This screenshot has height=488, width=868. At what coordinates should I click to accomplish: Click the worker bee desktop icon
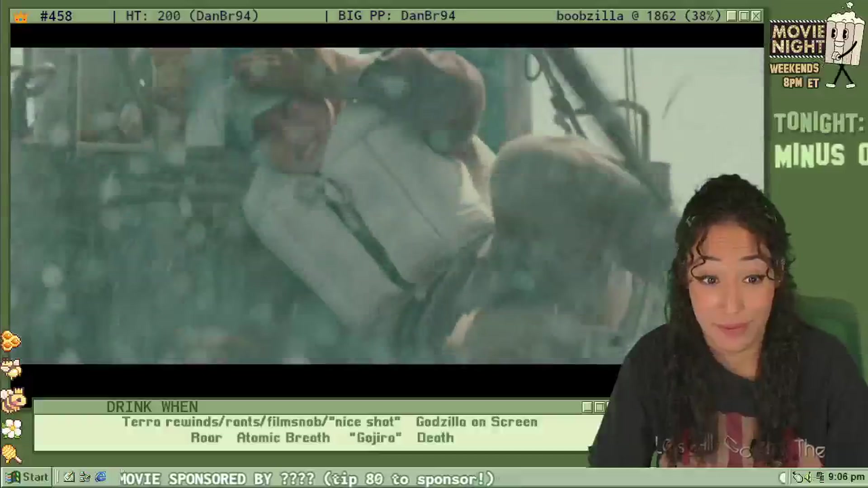11,369
